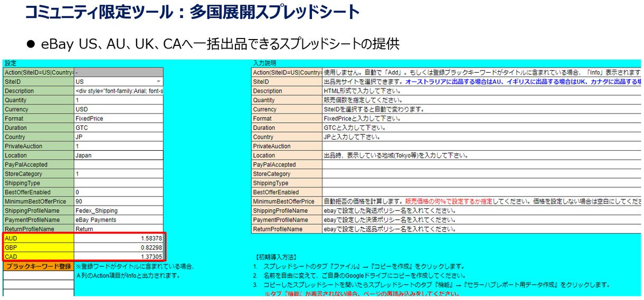Open the SiteID dropdown arrow showing US

(x=158, y=82)
